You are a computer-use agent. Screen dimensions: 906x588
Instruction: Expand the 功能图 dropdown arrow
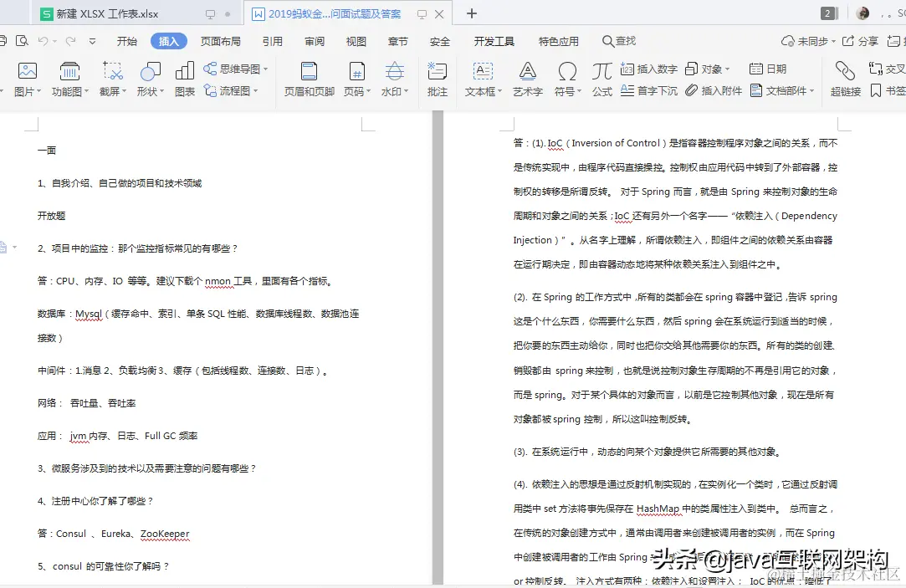coord(87,91)
